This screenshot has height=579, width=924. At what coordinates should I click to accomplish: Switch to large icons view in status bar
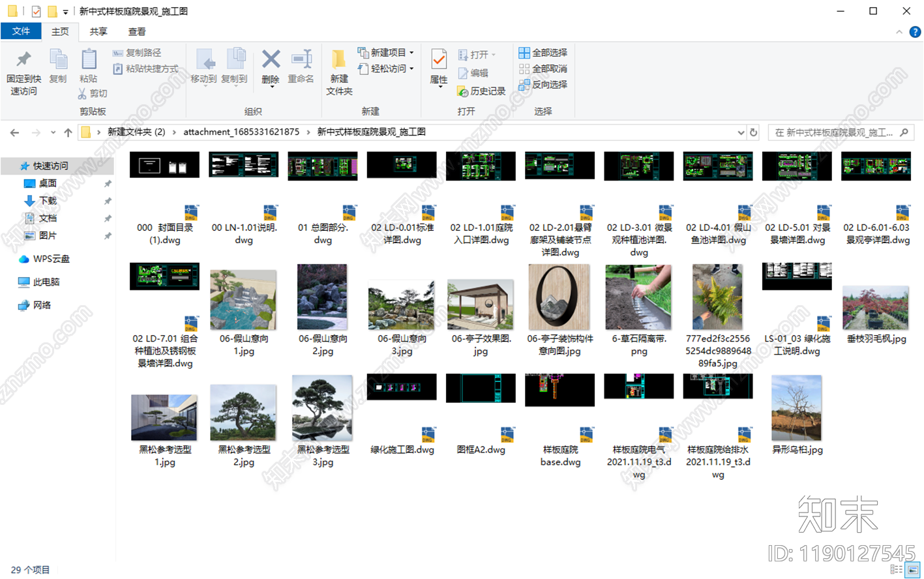913,570
